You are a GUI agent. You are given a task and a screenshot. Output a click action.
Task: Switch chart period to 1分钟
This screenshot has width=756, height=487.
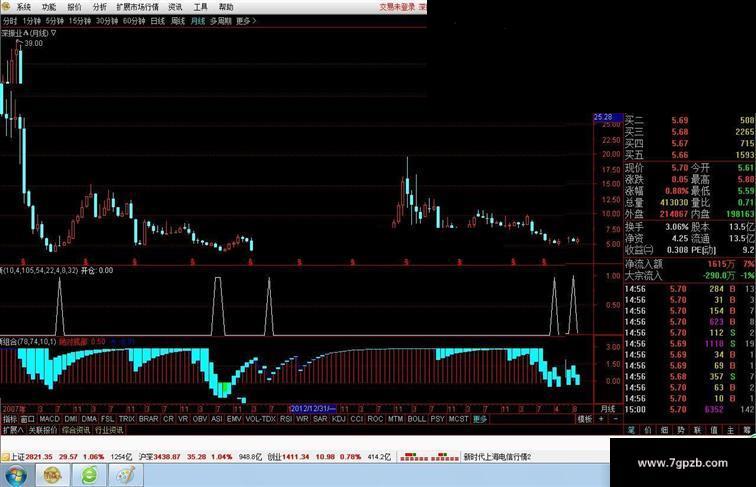click(31, 21)
